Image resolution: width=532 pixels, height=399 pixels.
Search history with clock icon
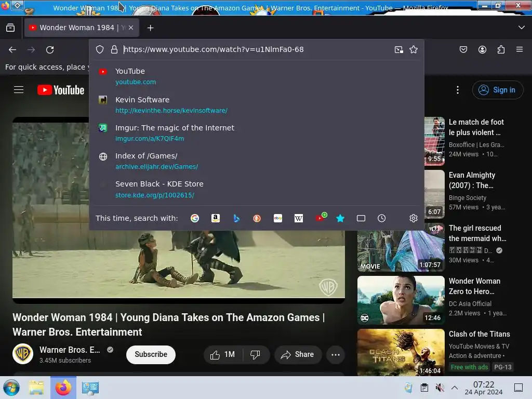click(382, 218)
